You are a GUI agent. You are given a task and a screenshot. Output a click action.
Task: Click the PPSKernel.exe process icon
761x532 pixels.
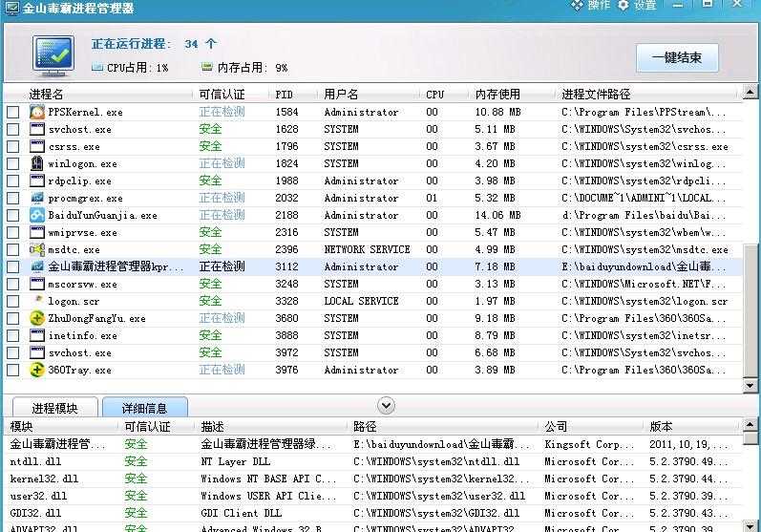click(x=37, y=112)
